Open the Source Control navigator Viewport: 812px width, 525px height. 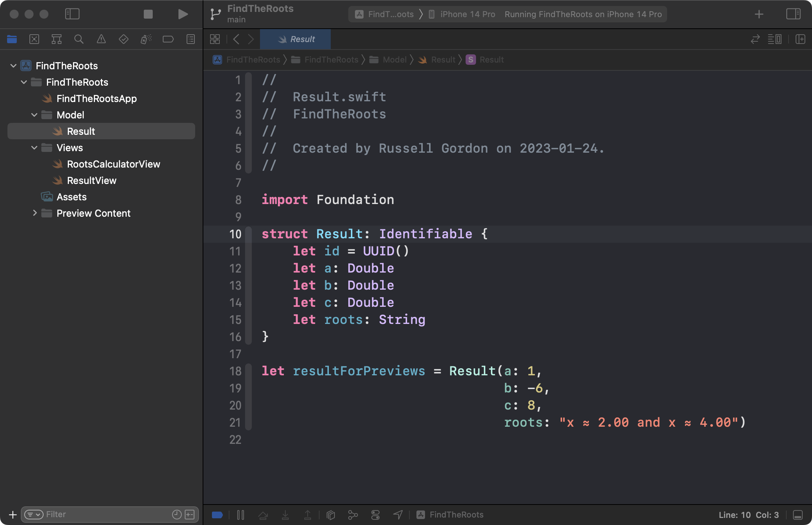tap(34, 39)
